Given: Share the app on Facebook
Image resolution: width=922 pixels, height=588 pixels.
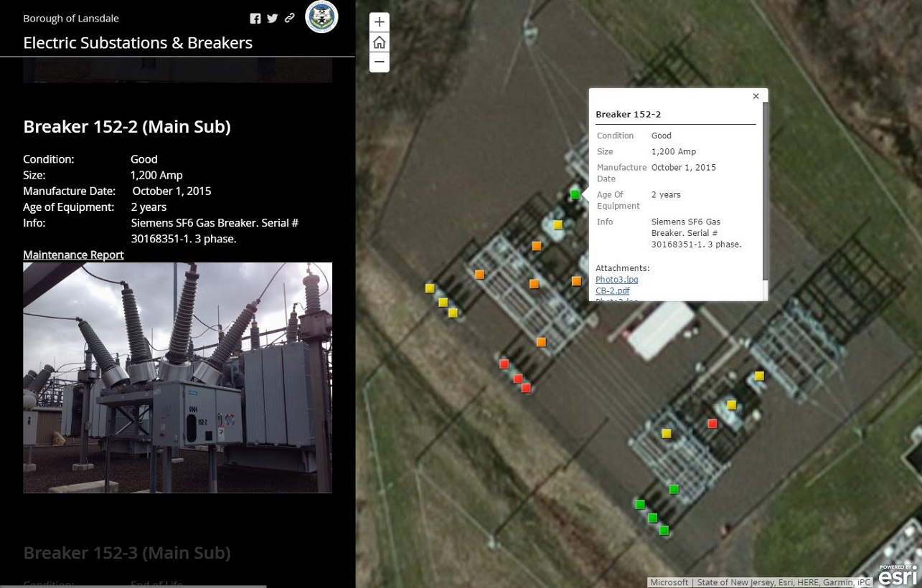Looking at the screenshot, I should 255,19.
